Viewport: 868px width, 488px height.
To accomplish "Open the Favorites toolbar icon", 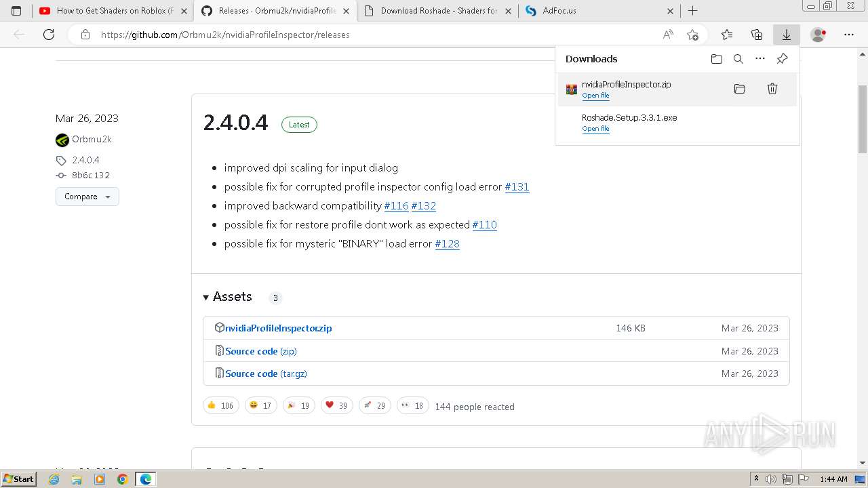I will pyautogui.click(x=727, y=35).
